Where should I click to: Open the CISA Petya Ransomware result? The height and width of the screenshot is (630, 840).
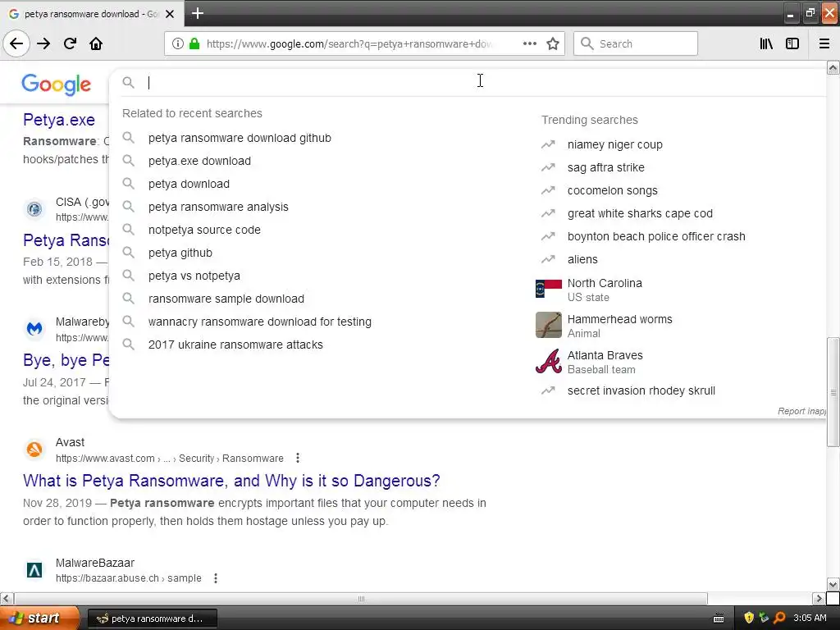click(66, 240)
